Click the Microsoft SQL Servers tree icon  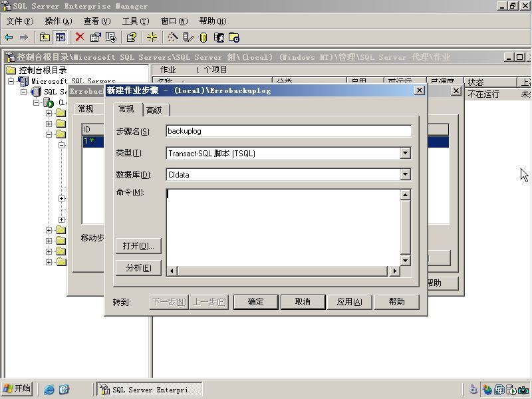click(23, 81)
